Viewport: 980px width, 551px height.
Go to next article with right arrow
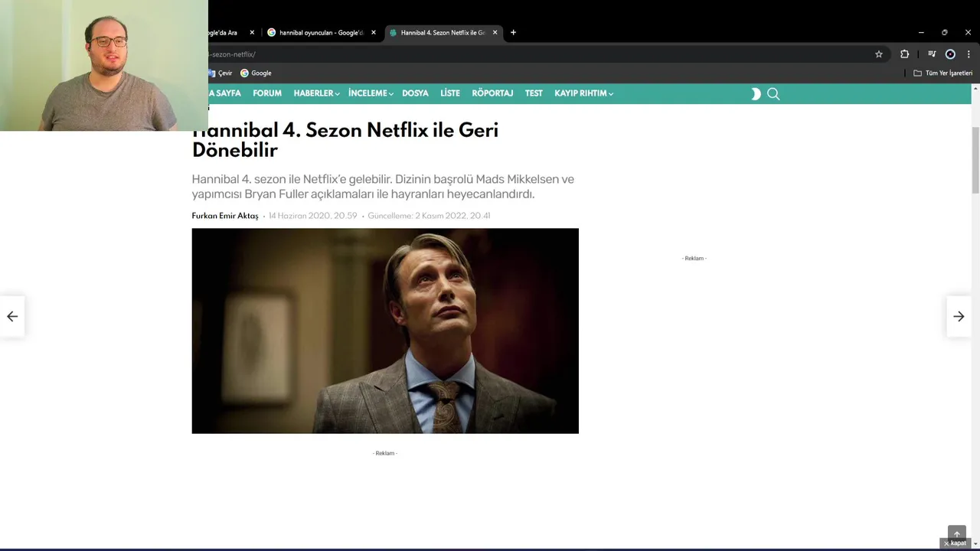[959, 316]
